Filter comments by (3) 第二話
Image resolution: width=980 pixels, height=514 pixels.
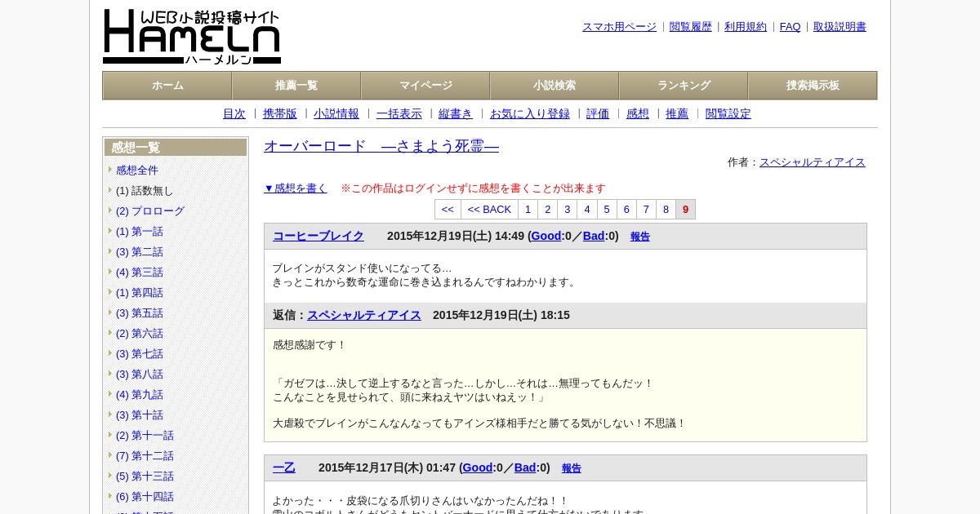(140, 252)
